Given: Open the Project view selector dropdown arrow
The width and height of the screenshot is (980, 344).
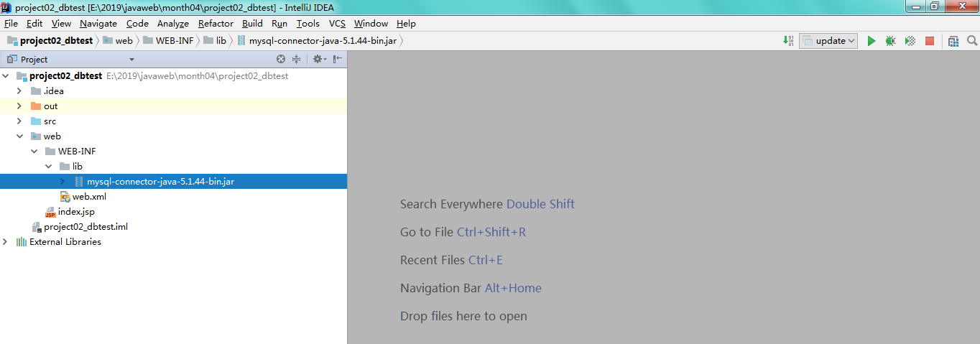Looking at the screenshot, I should coord(131,60).
